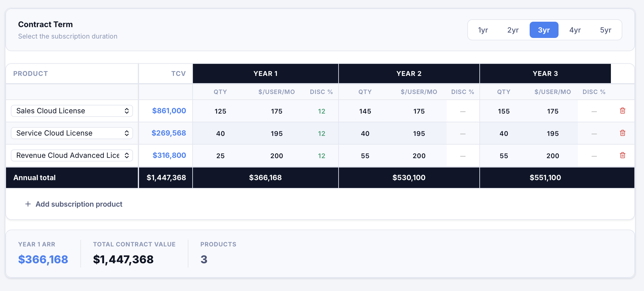Screen dimensions: 644x291
Task: Click the Products count 3
Action: [204, 259]
